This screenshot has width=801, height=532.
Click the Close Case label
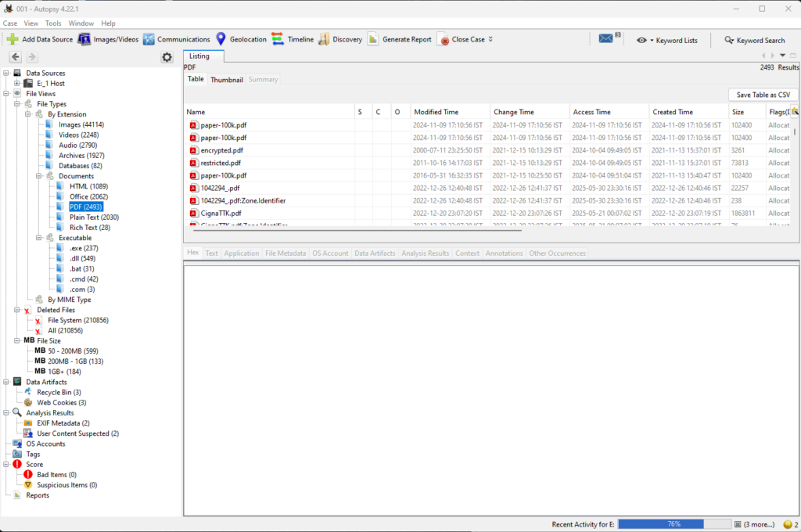coord(468,39)
